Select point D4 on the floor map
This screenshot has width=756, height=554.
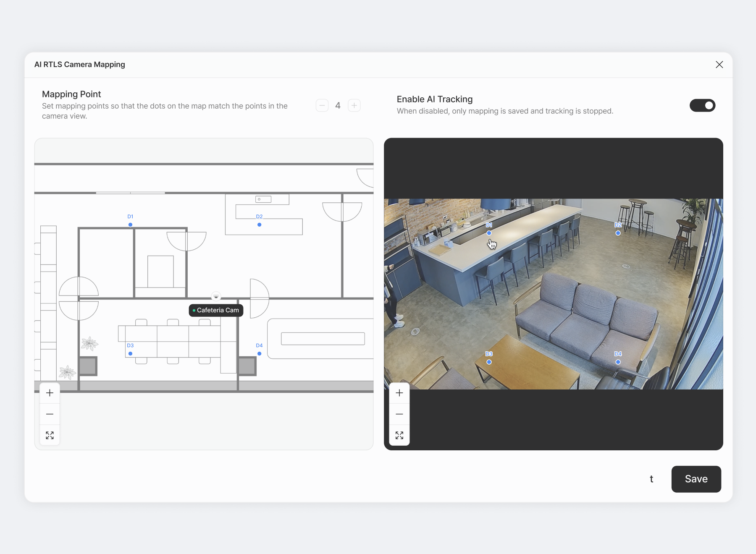pos(259,353)
